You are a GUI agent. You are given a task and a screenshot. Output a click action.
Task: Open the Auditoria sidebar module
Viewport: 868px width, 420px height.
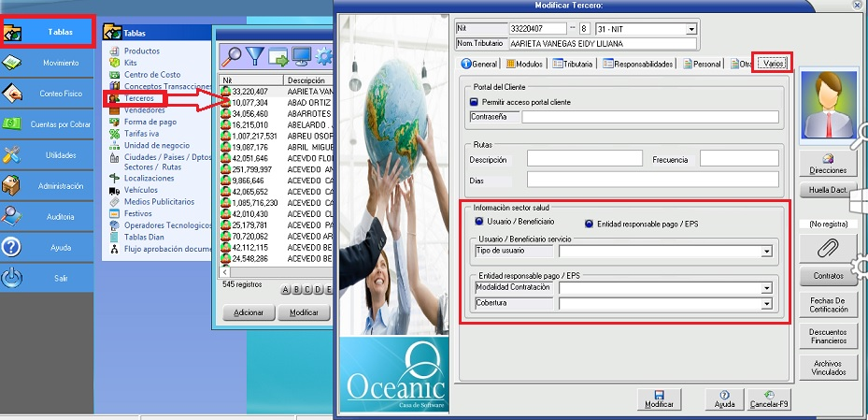(x=47, y=216)
